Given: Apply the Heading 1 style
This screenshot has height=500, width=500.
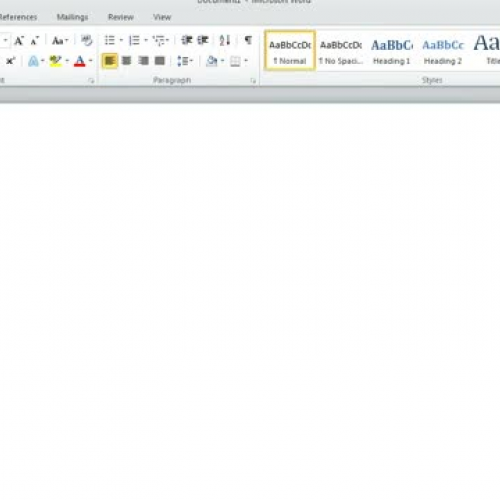Looking at the screenshot, I should pos(392,51).
